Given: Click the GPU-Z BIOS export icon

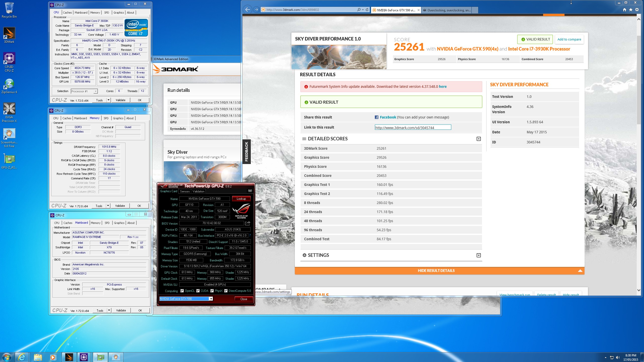Looking at the screenshot, I should click(248, 223).
